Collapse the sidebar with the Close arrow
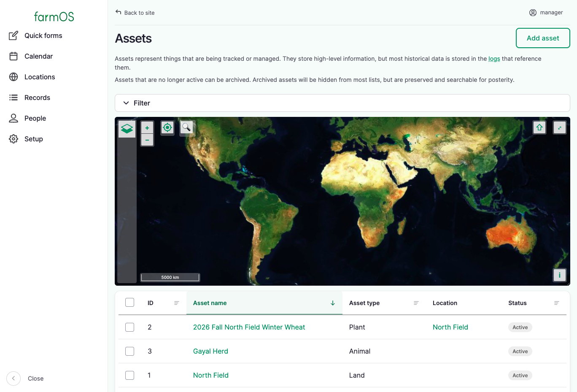This screenshot has height=392, width=577. (13, 378)
